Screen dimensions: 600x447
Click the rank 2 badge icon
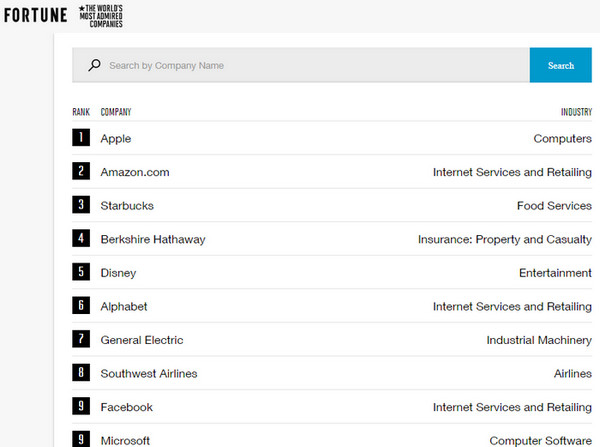click(x=81, y=172)
